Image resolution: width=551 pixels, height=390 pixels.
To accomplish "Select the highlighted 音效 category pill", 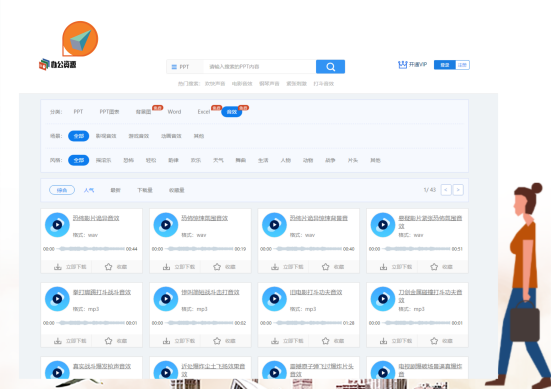I will click(x=232, y=112).
